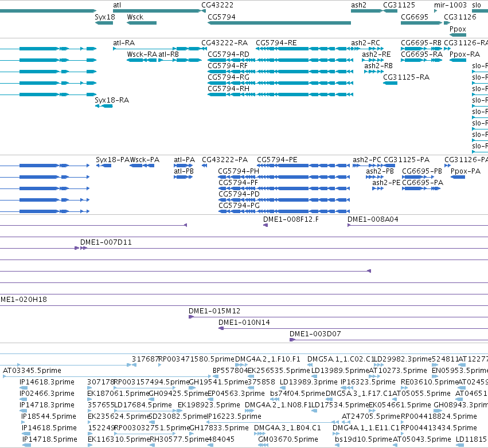
Task: Open the mir-1003 gene label
Action: 450,5
